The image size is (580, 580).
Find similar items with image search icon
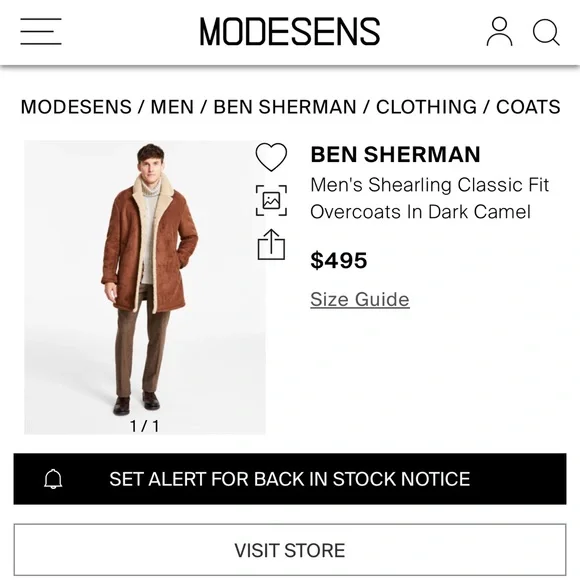pyautogui.click(x=271, y=200)
